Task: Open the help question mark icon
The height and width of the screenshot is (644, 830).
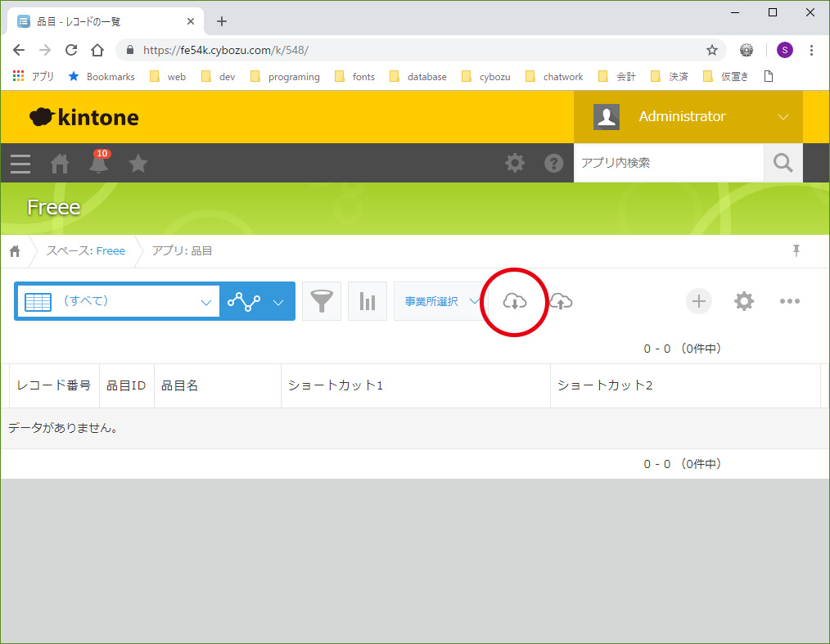Action: pyautogui.click(x=553, y=163)
